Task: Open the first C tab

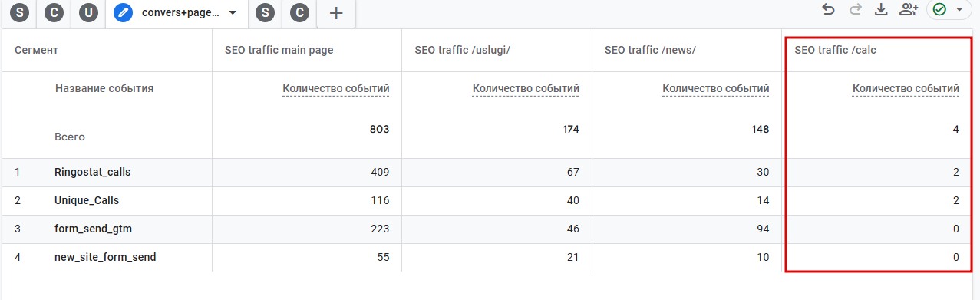Action: pyautogui.click(x=54, y=12)
